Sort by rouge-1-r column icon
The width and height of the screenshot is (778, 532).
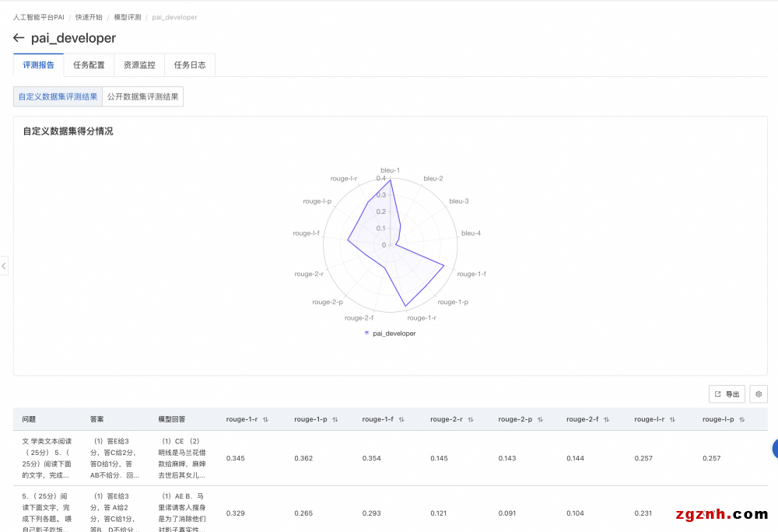coord(265,420)
